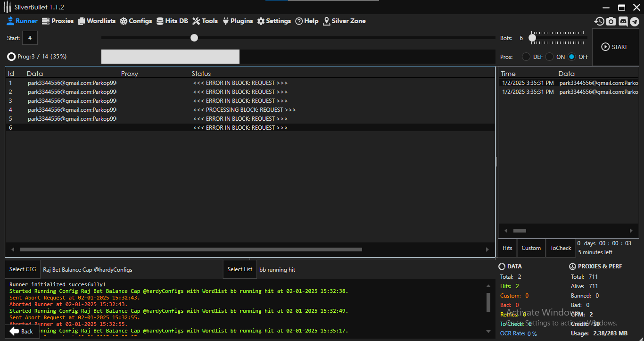Switch to the Hits results tab
644x341 pixels.
pyautogui.click(x=507, y=248)
